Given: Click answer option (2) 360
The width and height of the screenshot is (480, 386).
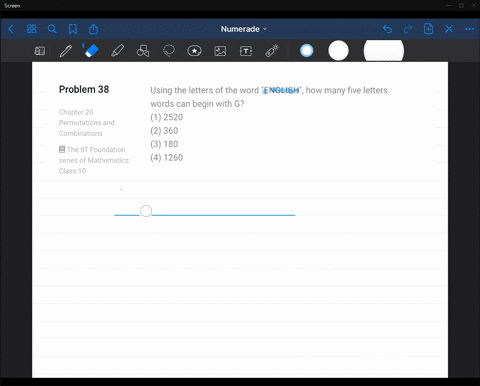Looking at the screenshot, I should coord(164,131).
